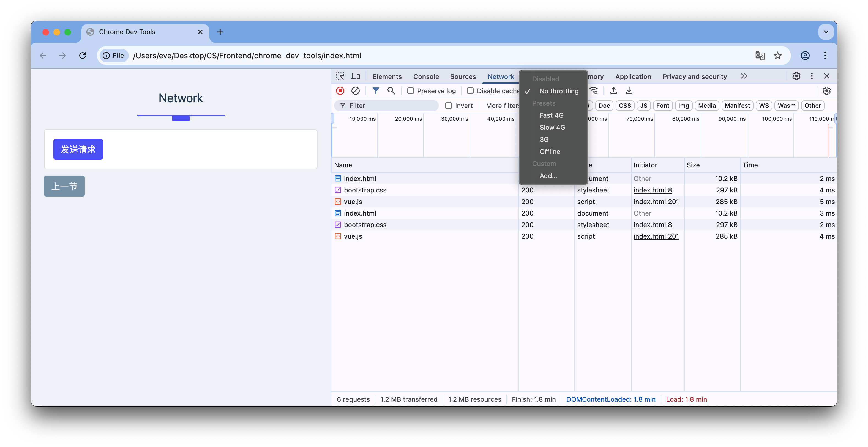Export HAR file via download icon

tap(629, 90)
